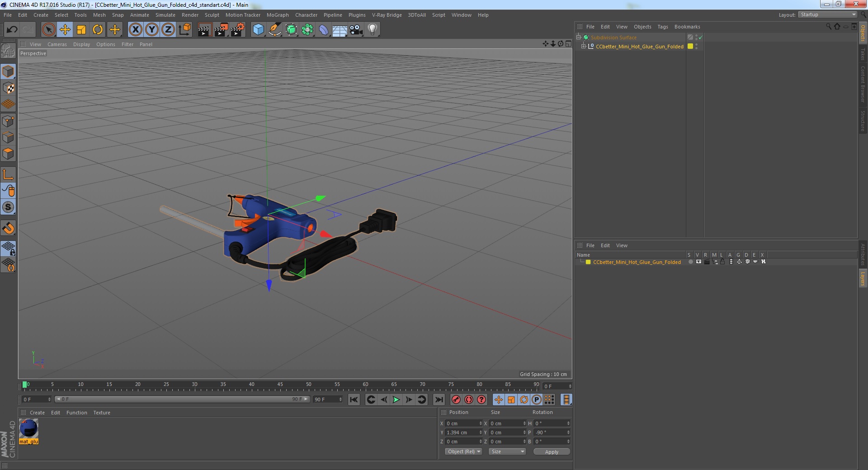868x470 pixels.
Task: Toggle Subdivision Surface enable checkmark
Action: (x=701, y=38)
